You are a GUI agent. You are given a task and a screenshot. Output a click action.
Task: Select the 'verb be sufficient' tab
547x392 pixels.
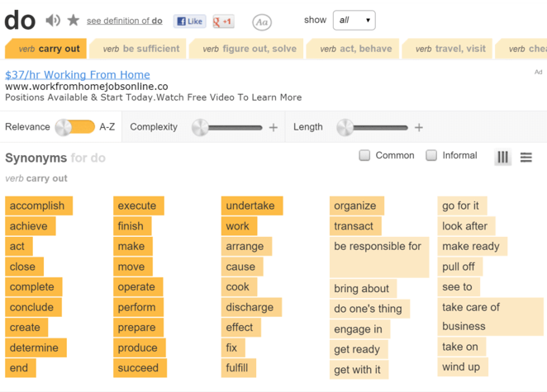click(140, 49)
